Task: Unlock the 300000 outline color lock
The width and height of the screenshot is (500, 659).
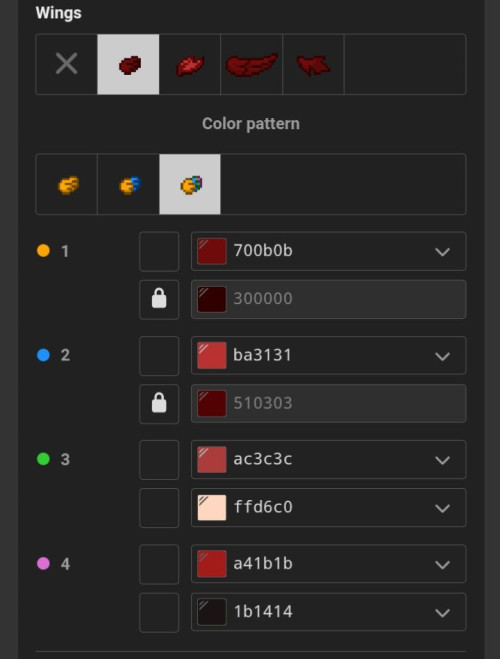Action: point(159,299)
